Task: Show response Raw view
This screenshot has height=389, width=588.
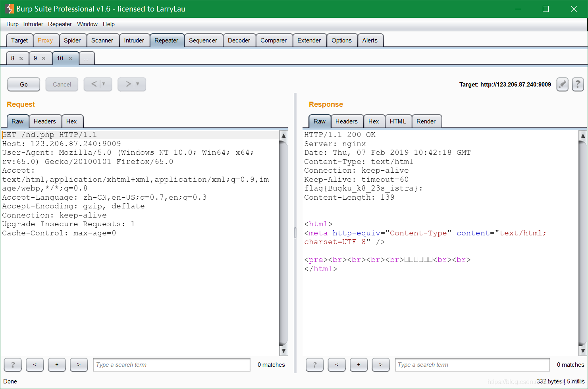Action: coord(320,121)
